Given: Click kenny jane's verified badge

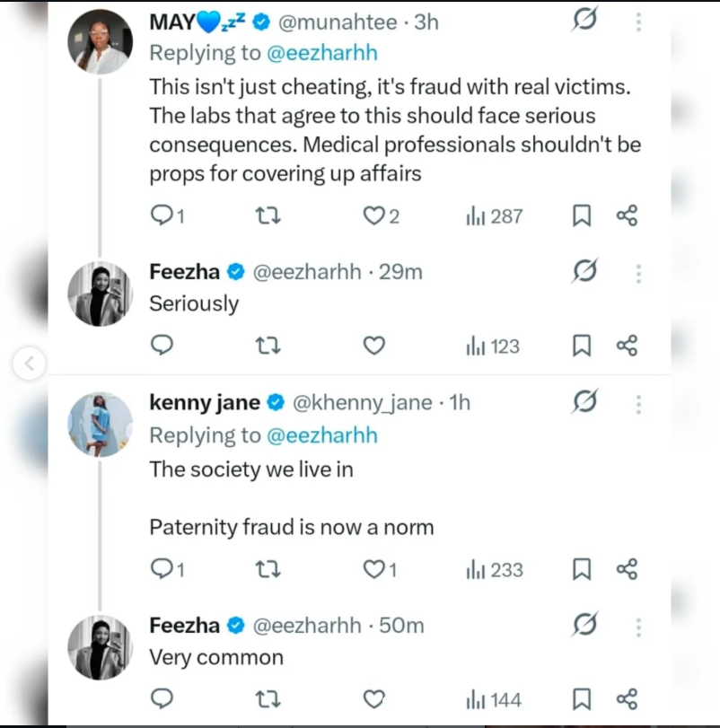Looking at the screenshot, I should pyautogui.click(x=275, y=402).
